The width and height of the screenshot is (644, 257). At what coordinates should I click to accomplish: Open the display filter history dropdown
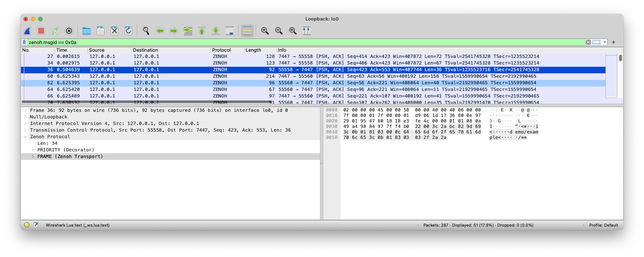[x=605, y=42]
